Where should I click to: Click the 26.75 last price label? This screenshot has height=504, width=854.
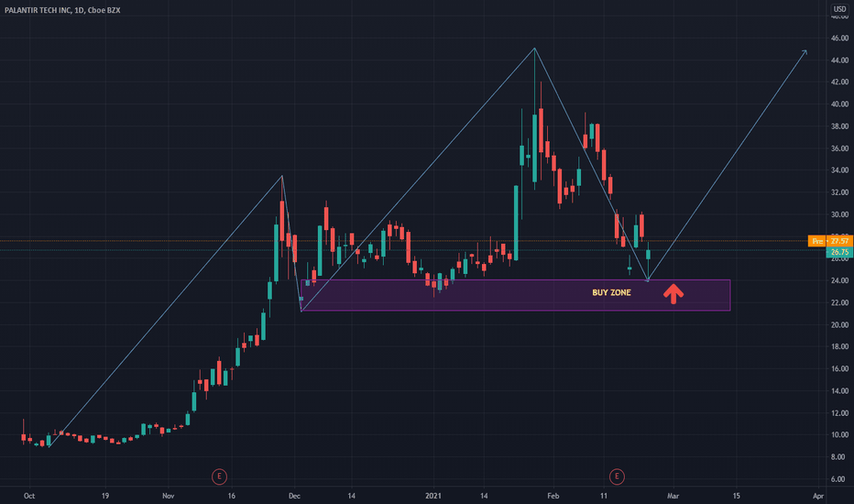pyautogui.click(x=839, y=252)
